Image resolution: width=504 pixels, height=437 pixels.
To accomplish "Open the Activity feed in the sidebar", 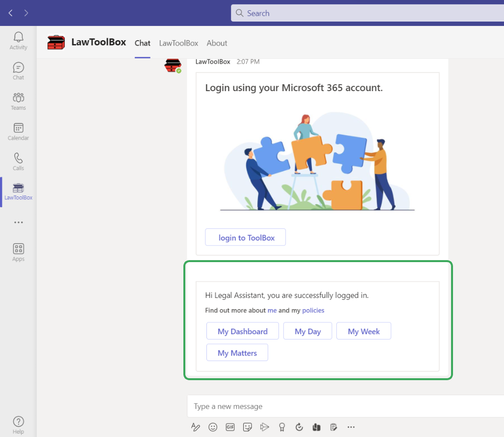I will point(18,41).
